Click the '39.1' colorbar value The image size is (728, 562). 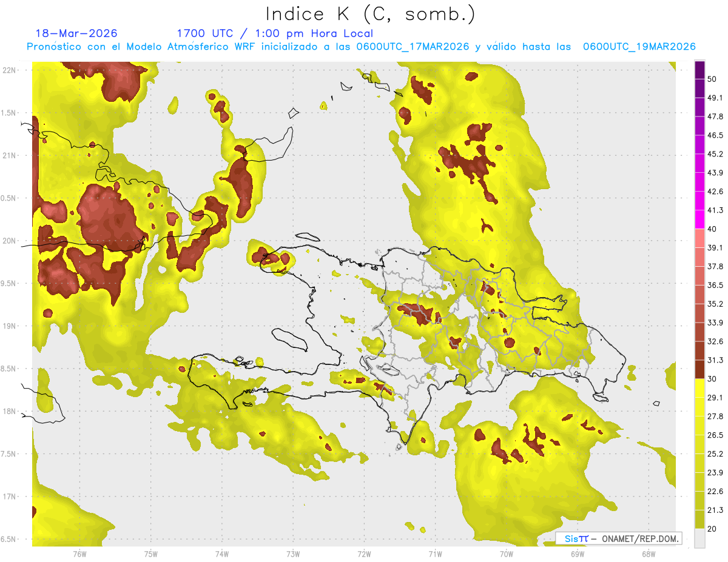click(x=715, y=248)
